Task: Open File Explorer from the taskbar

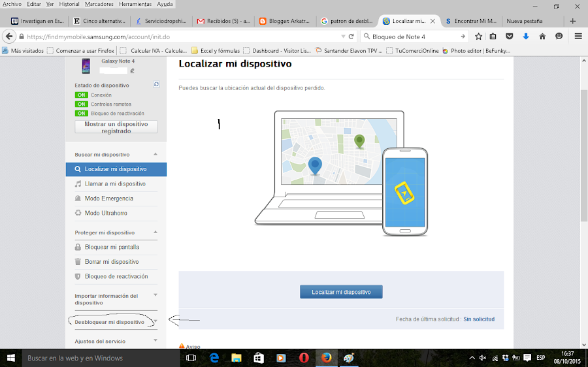Action: click(237, 358)
